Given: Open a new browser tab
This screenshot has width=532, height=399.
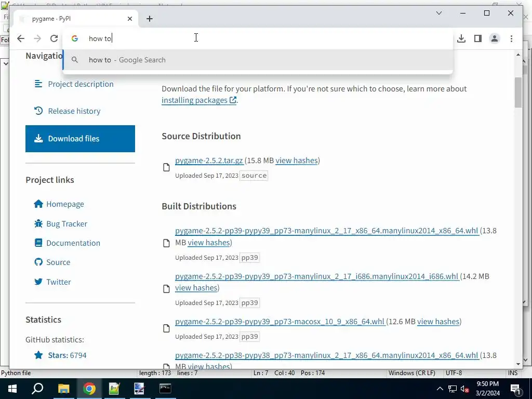Looking at the screenshot, I should coord(150,19).
